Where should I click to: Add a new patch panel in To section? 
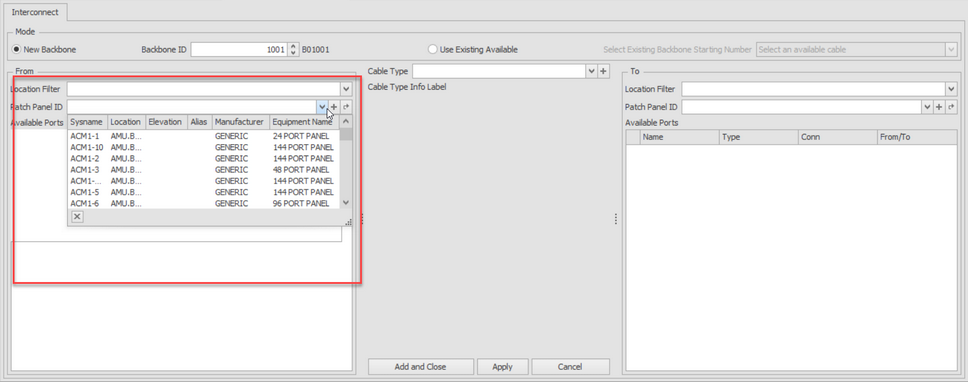tap(939, 107)
